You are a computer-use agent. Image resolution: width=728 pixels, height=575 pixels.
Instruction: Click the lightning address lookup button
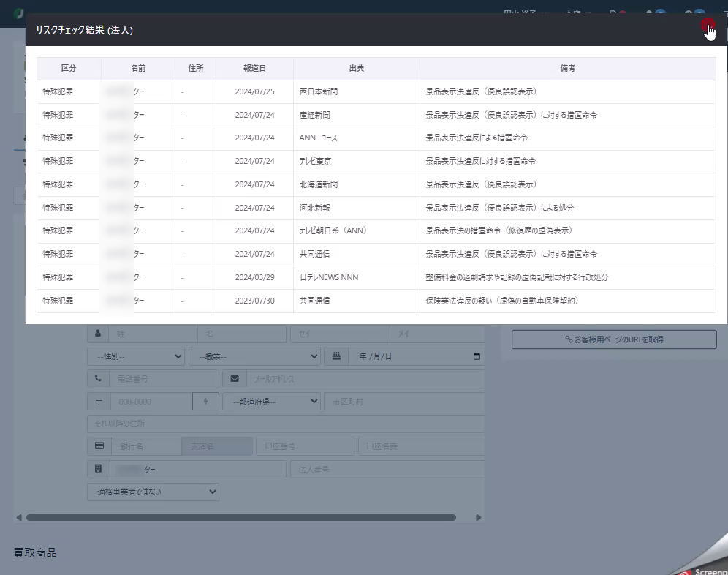pyautogui.click(x=205, y=402)
